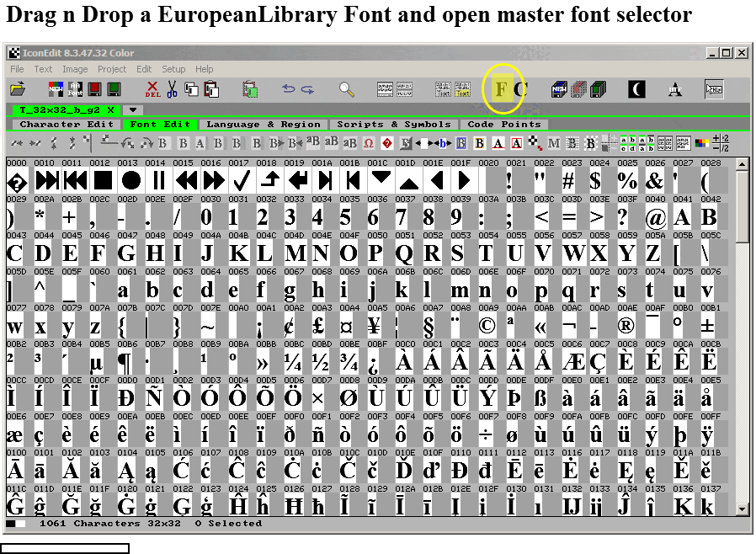Image resolution: width=756 pixels, height=554 pixels.
Task: Close the T_32x32_b_g2 font tab with X
Action: click(x=110, y=110)
